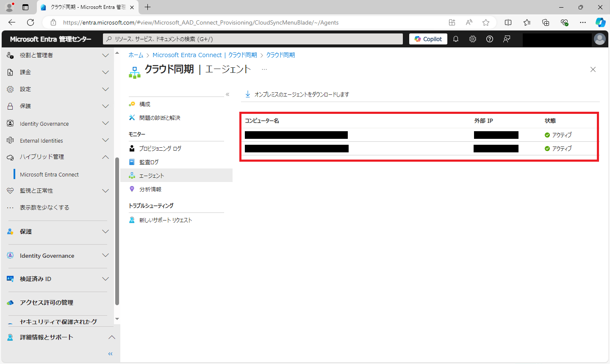Open the help question mark icon
This screenshot has height=364, width=610.
pyautogui.click(x=490, y=39)
